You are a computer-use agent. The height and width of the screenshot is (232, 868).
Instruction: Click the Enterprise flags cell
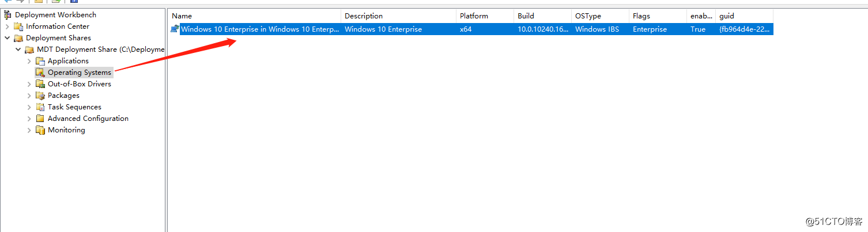pyautogui.click(x=650, y=29)
